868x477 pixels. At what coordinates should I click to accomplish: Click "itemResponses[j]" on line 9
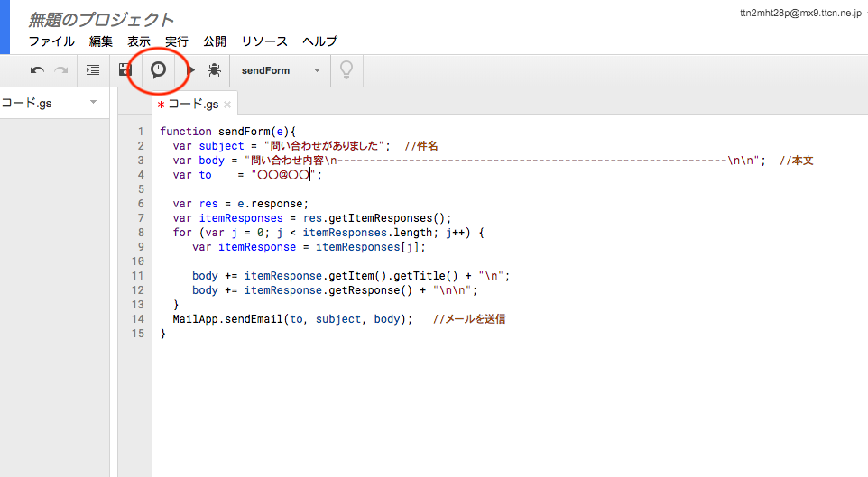click(x=367, y=247)
